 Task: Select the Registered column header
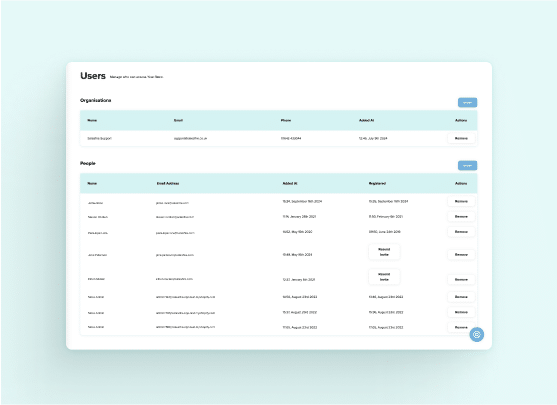click(x=377, y=183)
